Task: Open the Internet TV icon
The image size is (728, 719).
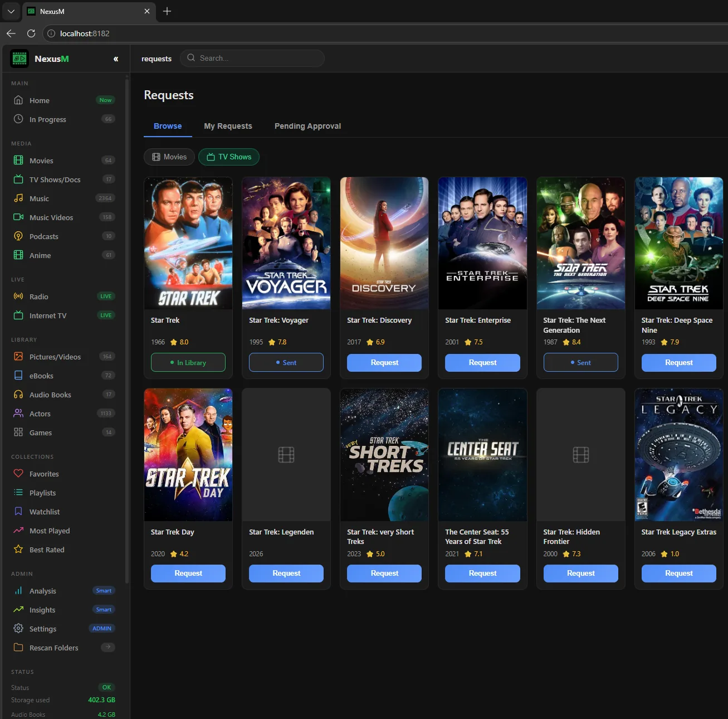Action: (18, 315)
